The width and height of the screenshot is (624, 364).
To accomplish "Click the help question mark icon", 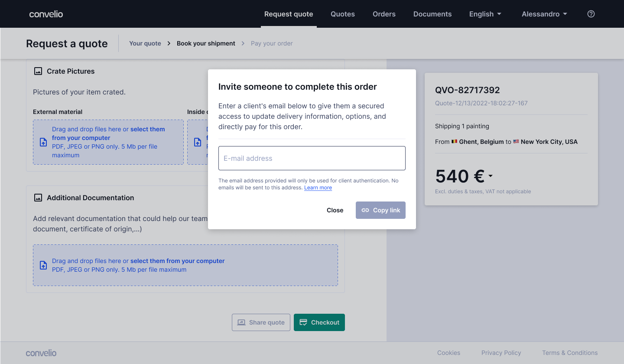I will click(x=591, y=14).
